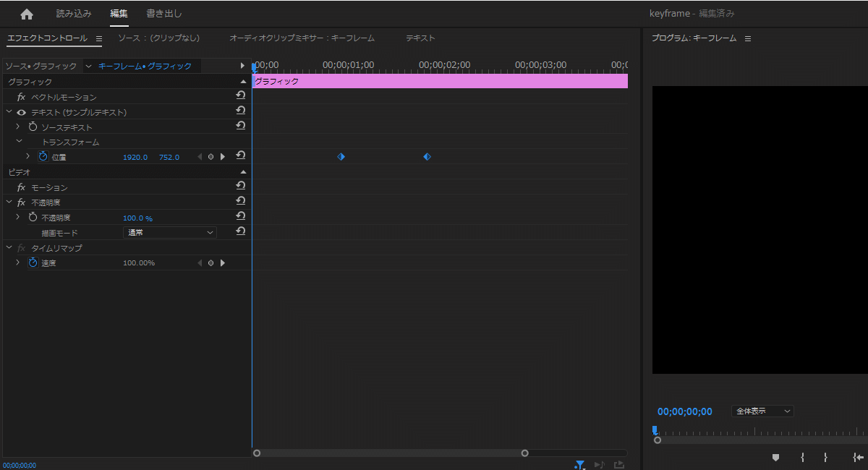Reset the ソーステキスト parameter
The height and width of the screenshot is (470, 868).
[240, 126]
